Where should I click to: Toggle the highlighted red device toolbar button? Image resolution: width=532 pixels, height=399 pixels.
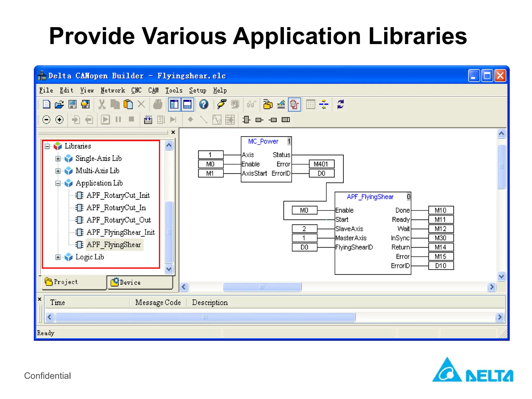[x=294, y=104]
